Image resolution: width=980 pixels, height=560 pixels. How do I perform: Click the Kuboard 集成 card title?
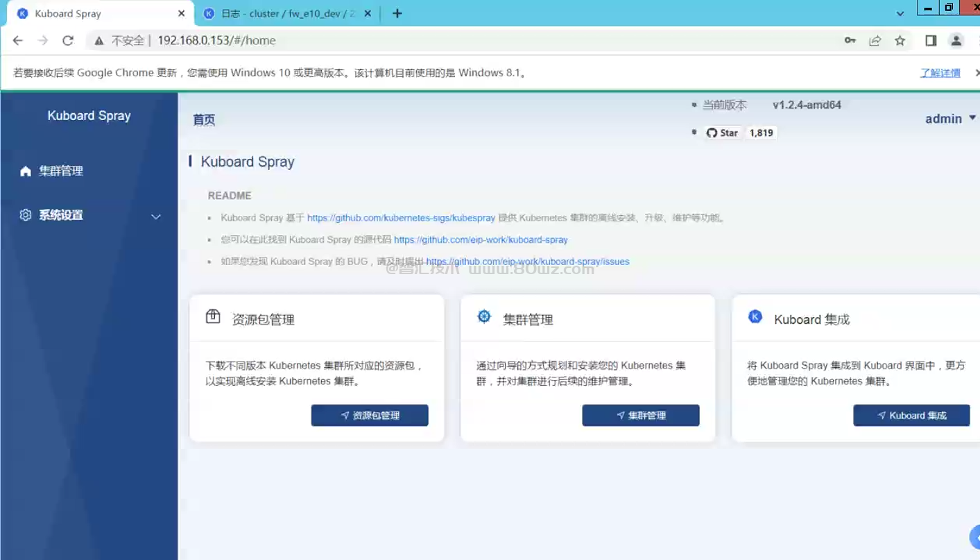pyautogui.click(x=812, y=320)
